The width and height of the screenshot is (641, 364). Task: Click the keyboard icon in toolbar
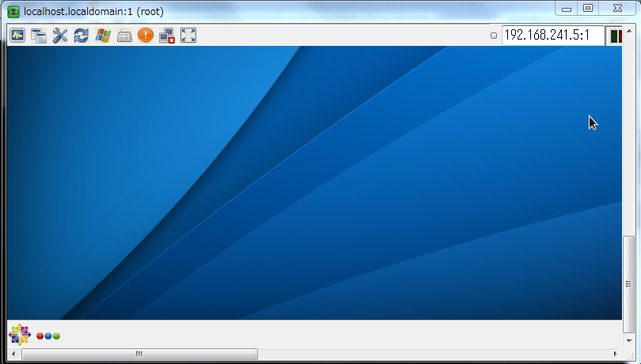click(124, 36)
